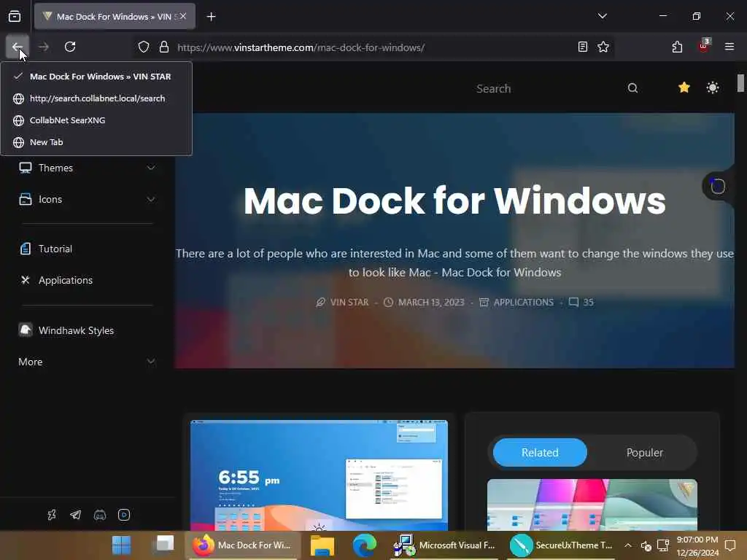Open the list all tabs chevron

tap(602, 16)
